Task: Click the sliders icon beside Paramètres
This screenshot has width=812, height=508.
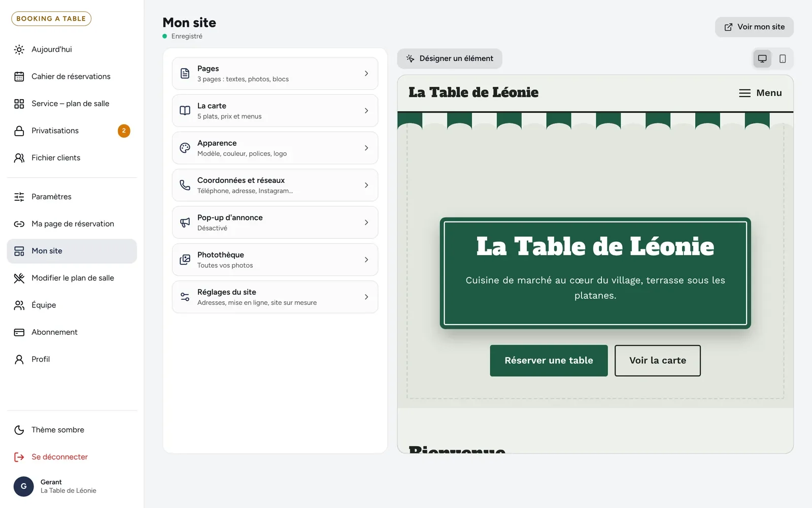Action: (x=19, y=197)
